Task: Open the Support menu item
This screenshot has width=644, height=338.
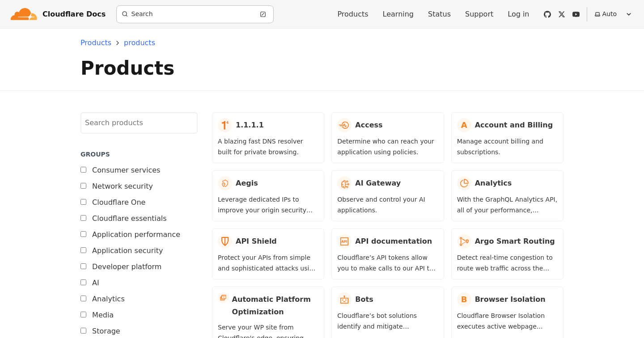Action: [x=479, y=14]
